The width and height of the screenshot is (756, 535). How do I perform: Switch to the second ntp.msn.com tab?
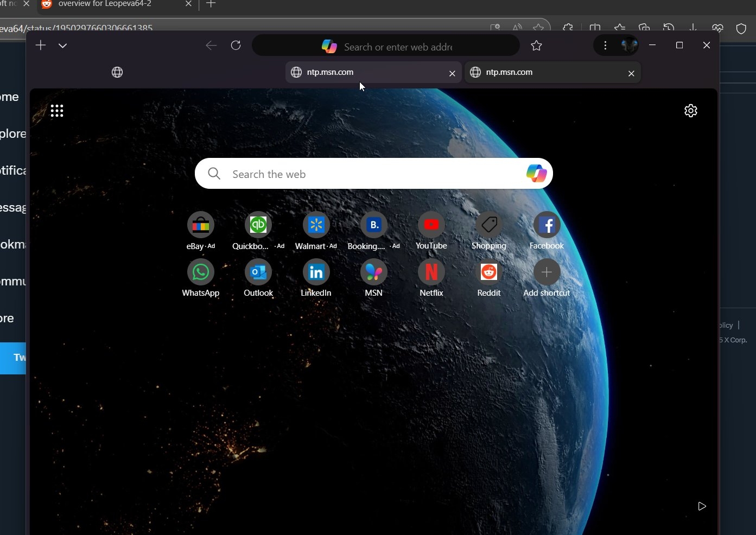pos(552,72)
